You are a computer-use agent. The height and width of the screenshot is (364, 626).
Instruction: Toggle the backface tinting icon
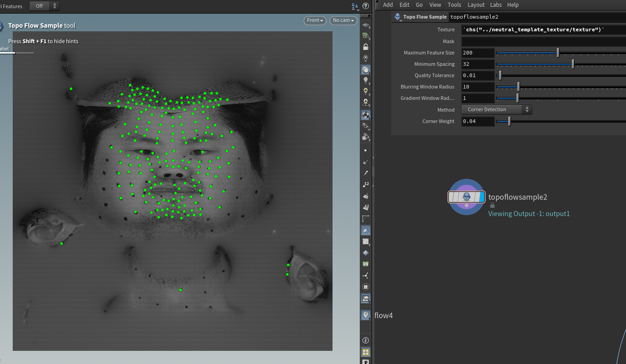pyautogui.click(x=366, y=230)
